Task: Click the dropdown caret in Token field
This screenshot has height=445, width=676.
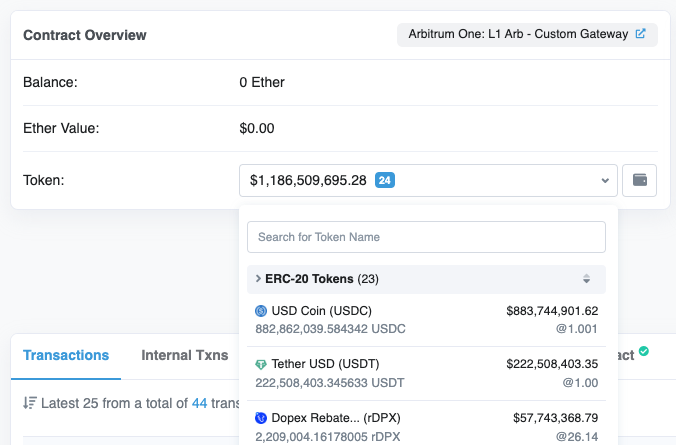Action: [605, 181]
